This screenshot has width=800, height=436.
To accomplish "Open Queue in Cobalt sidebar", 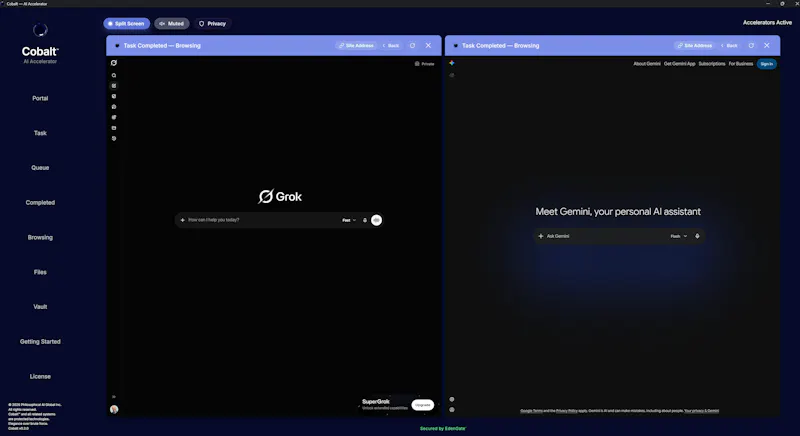I will (40, 167).
